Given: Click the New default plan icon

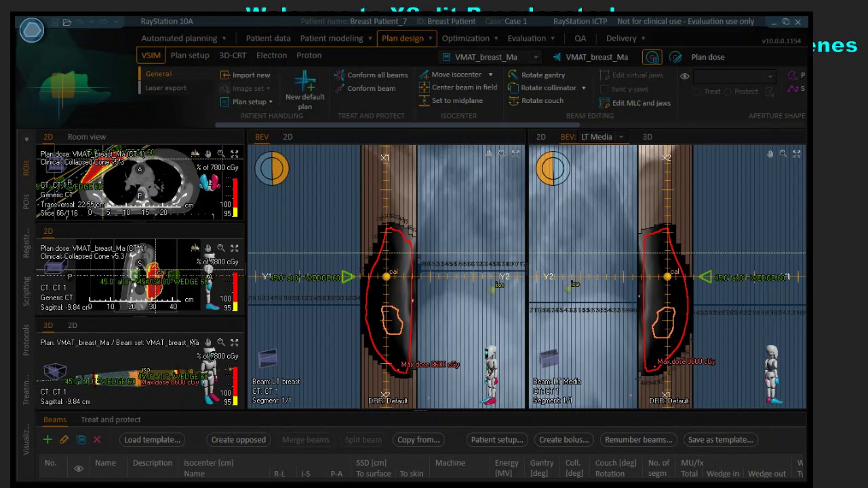Looking at the screenshot, I should coord(304,81).
